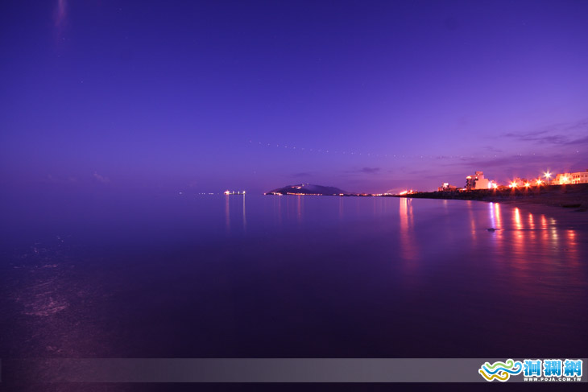Select the dark hill island on the horizon
588x392 pixels.
[x=308, y=190]
